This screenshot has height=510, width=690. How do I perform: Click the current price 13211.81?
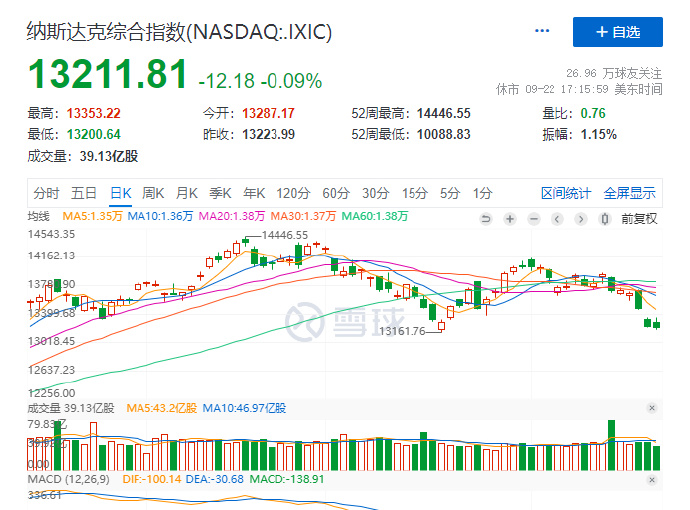pos(108,74)
